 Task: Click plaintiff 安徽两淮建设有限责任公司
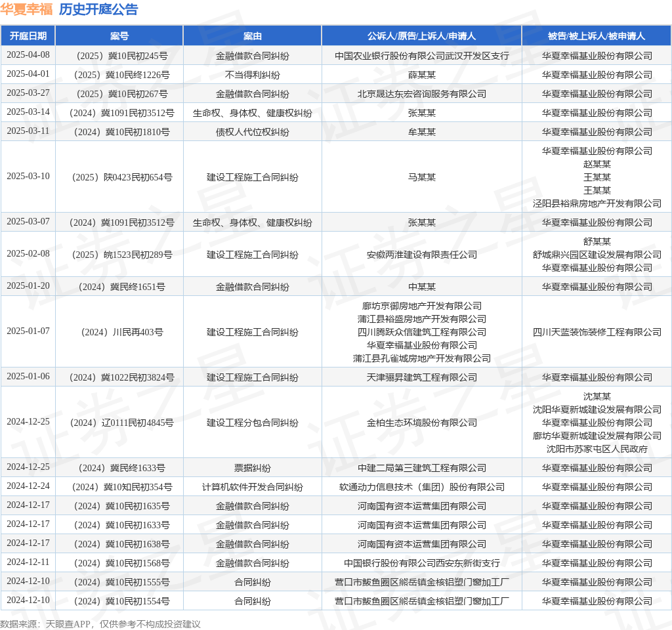(x=422, y=255)
